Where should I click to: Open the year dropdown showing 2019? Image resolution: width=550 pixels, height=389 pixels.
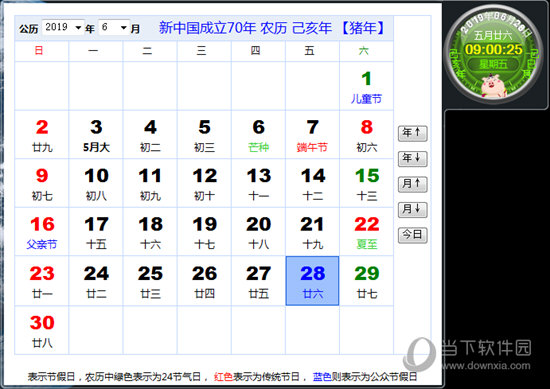63,27
